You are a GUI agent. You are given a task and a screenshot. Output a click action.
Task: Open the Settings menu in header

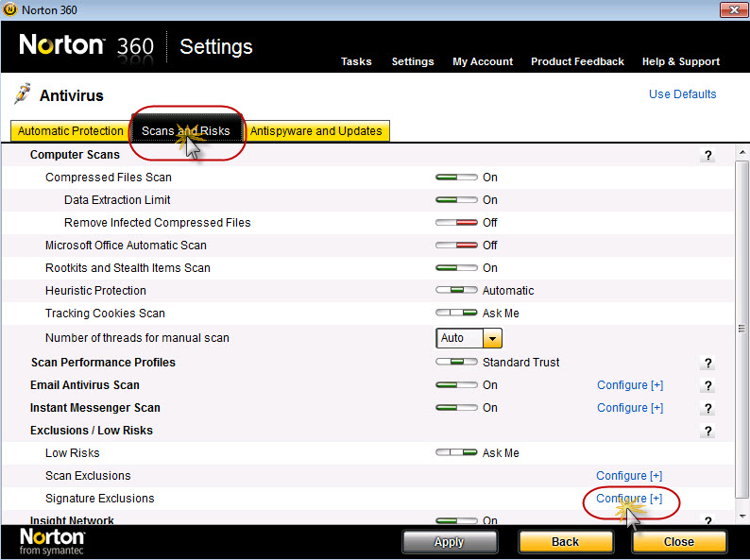point(413,61)
